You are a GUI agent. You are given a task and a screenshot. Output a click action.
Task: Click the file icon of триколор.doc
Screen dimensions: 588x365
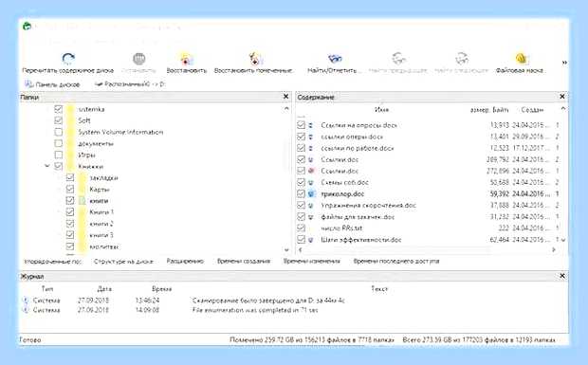[311, 194]
